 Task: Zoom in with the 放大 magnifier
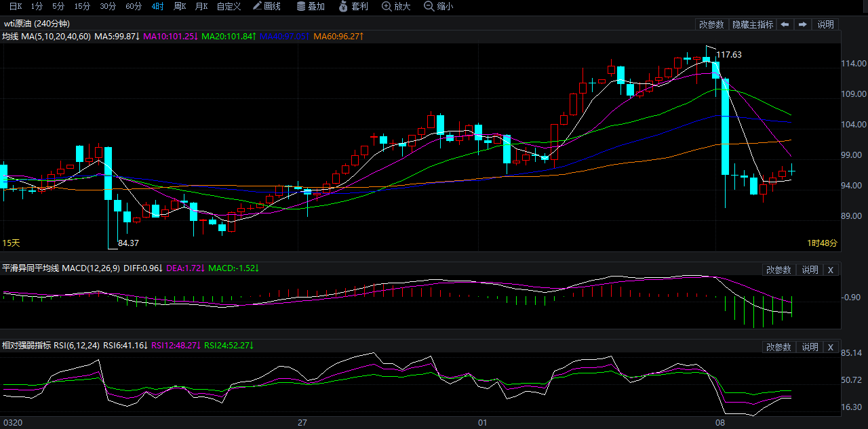(396, 6)
